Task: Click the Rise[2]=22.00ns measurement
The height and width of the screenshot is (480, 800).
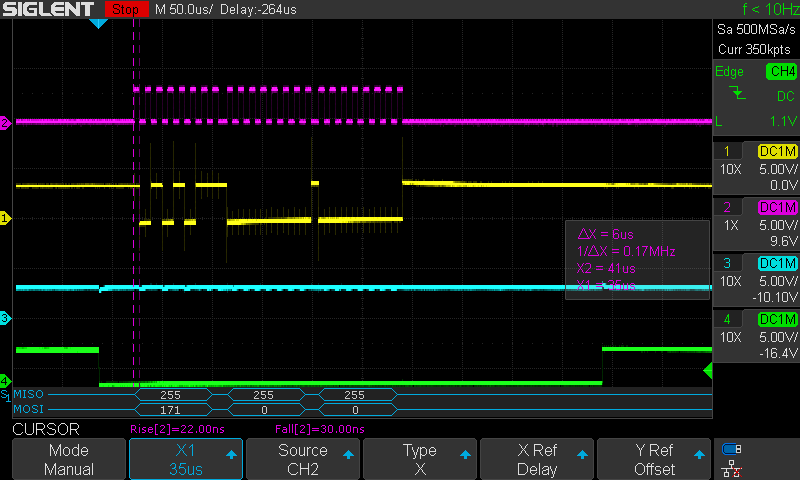Action: point(177,429)
